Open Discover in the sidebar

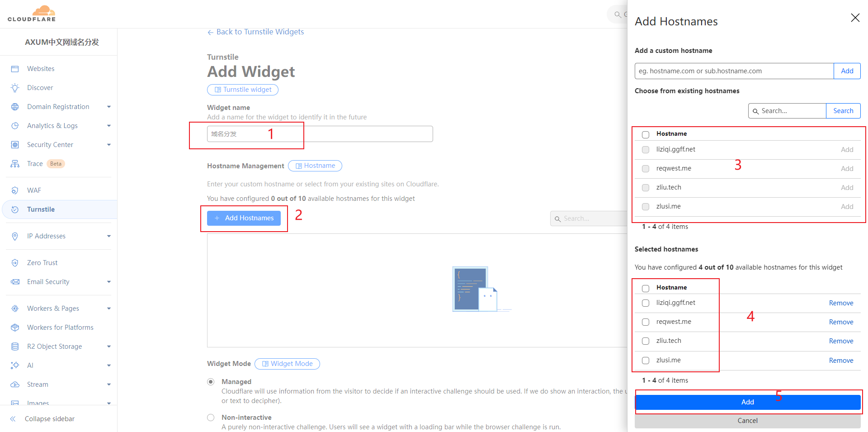[40, 88]
